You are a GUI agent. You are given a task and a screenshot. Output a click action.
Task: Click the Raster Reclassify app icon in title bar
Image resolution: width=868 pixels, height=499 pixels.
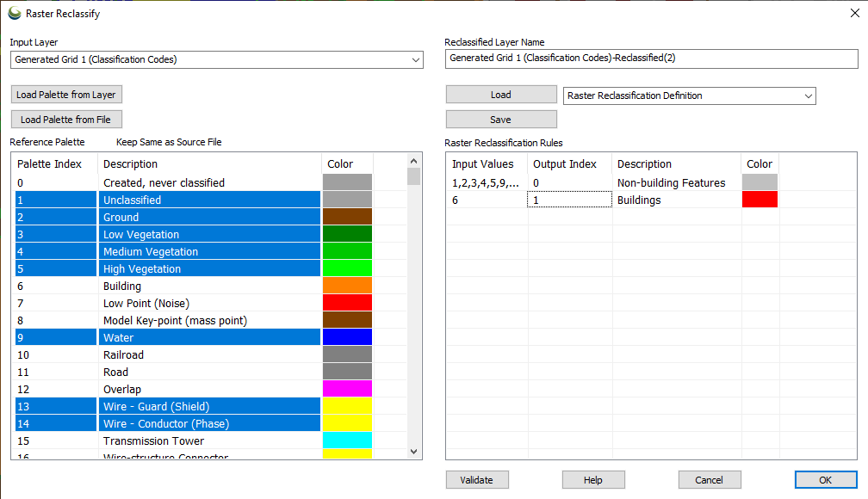(15, 13)
